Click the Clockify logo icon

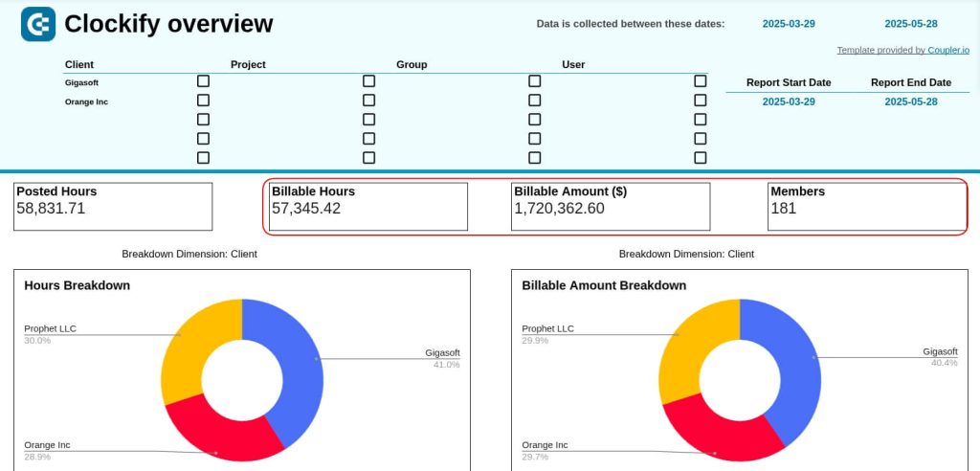point(38,24)
